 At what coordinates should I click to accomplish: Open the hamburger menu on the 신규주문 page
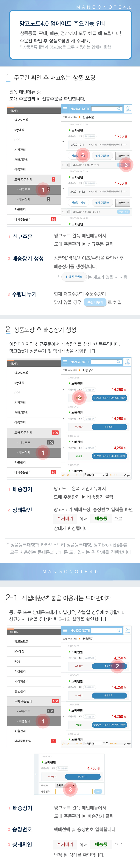pos(65,109)
